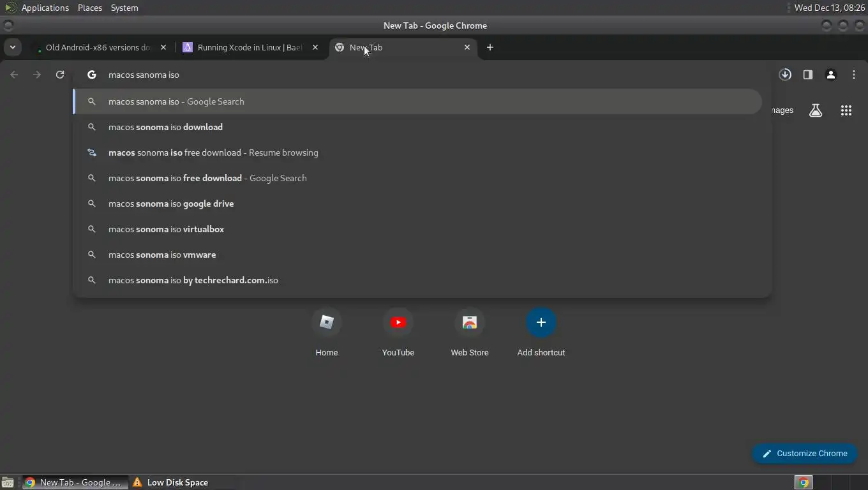Screen dimensions: 868x490
Task: Click the Add shortcut plus button
Action: pos(541,322)
